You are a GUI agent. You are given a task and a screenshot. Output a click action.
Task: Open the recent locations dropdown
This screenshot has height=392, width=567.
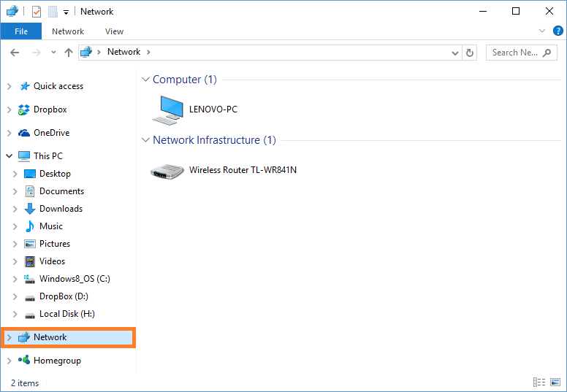coord(53,53)
